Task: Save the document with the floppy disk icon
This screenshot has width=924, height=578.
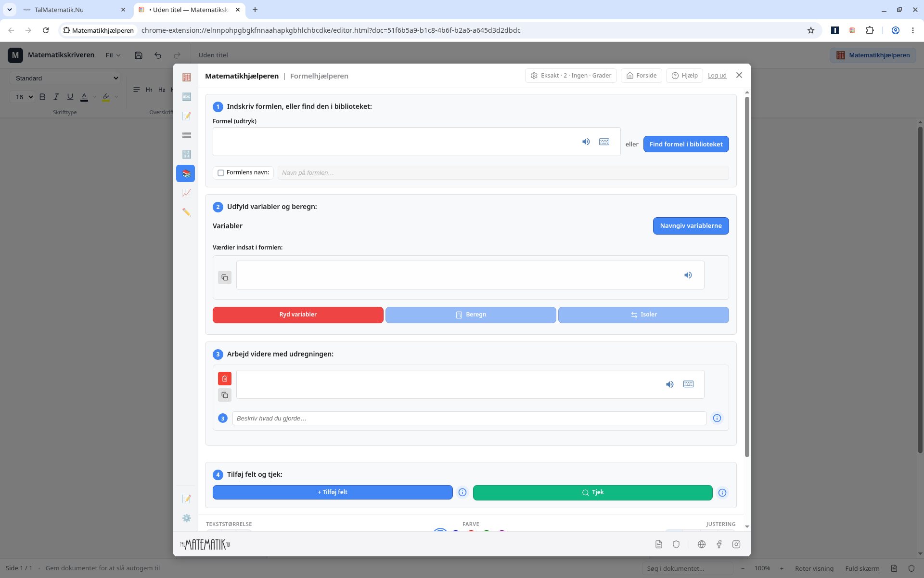Action: (139, 55)
